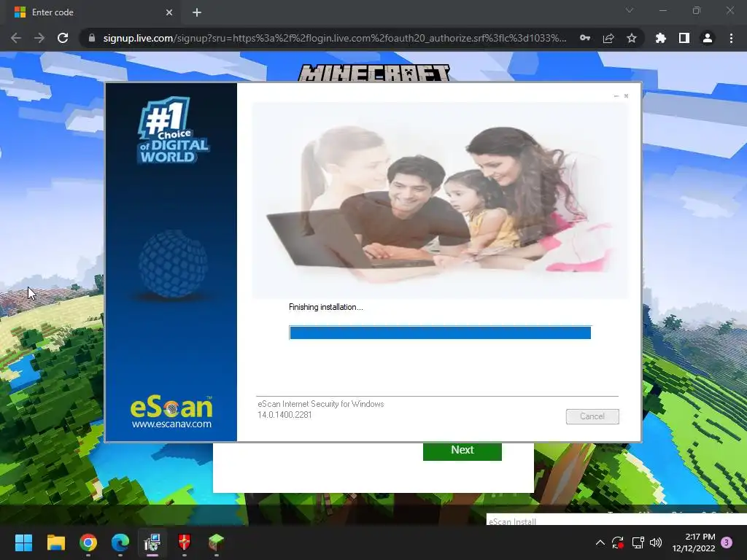Open the Chrome profile menu

pyautogui.click(x=708, y=38)
